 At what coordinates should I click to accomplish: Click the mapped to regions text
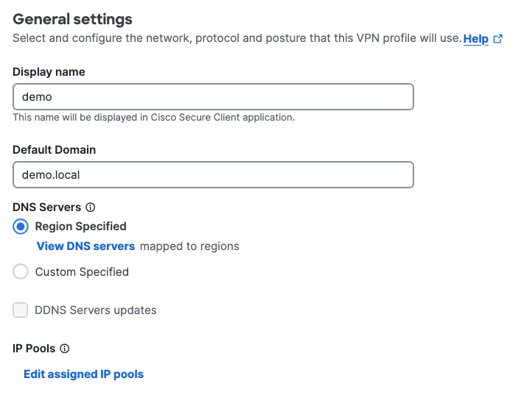pyautogui.click(x=190, y=246)
